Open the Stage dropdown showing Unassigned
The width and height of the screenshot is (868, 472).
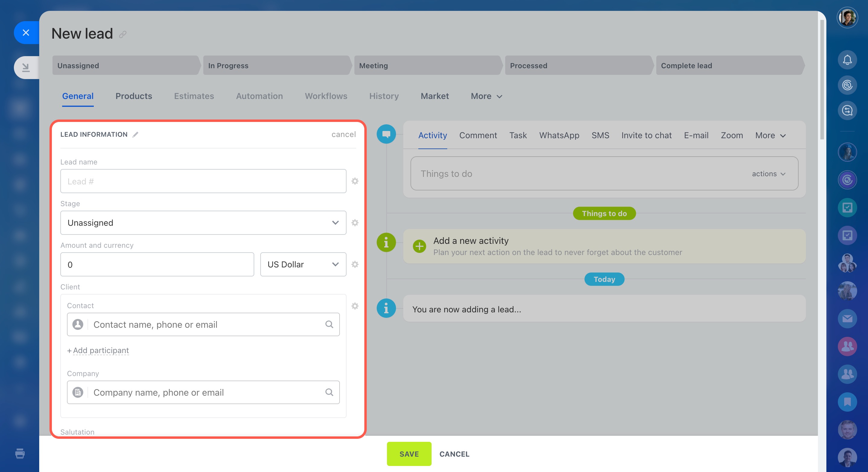(203, 223)
